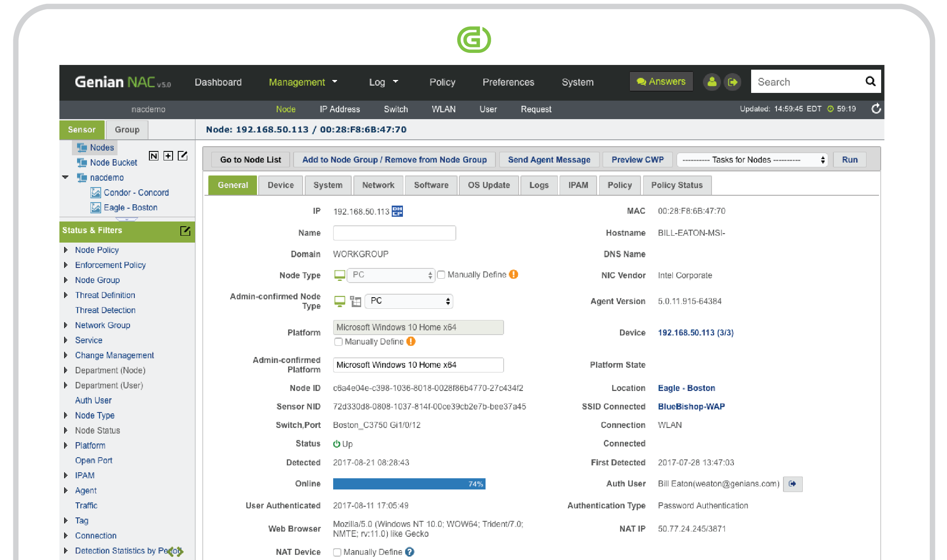Click Add to Node Group / Remove button
The width and height of the screenshot is (947, 560).
[x=394, y=160]
